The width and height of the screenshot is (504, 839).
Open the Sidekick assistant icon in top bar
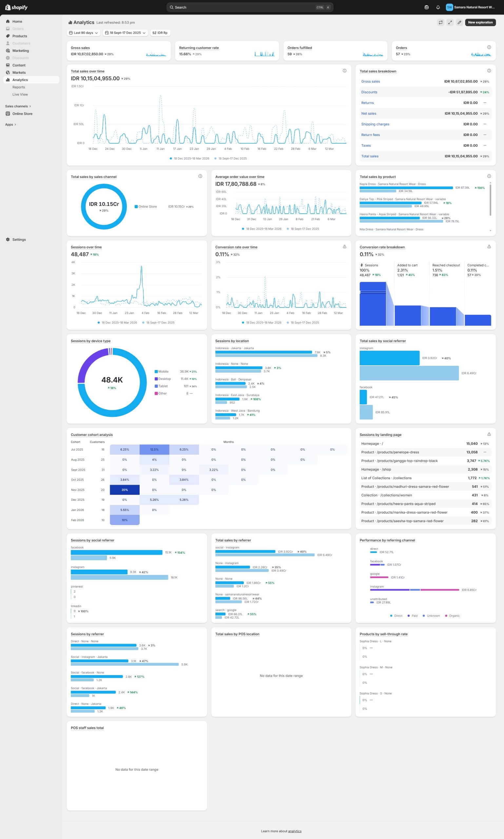coord(427,7)
